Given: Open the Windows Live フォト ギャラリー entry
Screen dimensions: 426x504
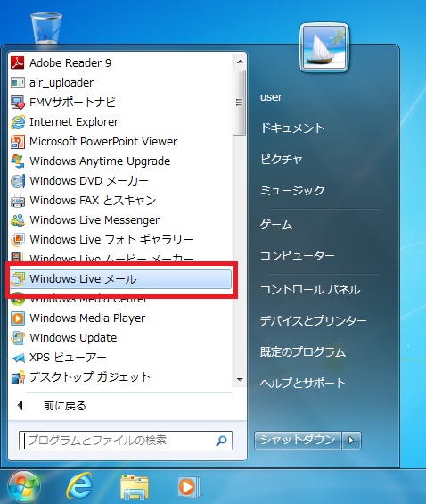Looking at the screenshot, I should click(120, 240).
